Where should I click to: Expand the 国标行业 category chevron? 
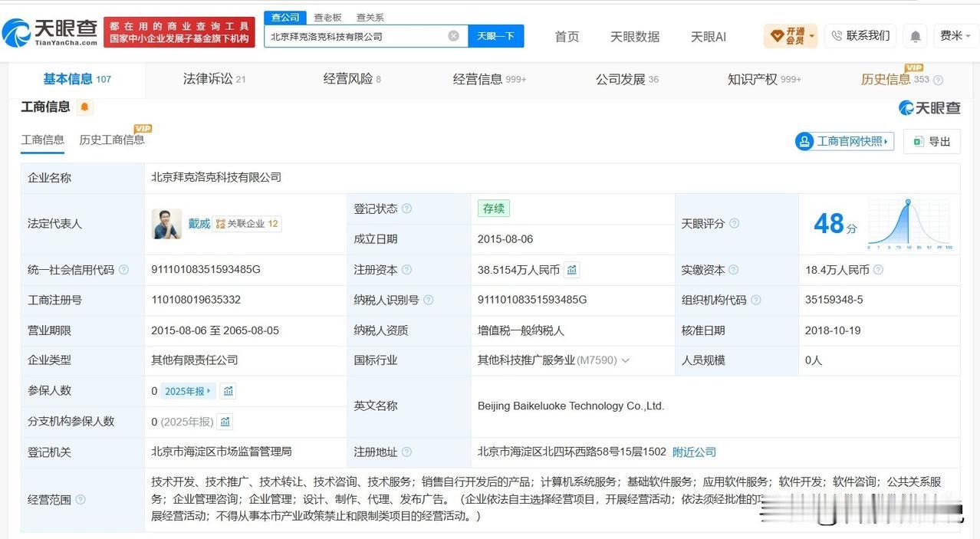click(x=625, y=360)
